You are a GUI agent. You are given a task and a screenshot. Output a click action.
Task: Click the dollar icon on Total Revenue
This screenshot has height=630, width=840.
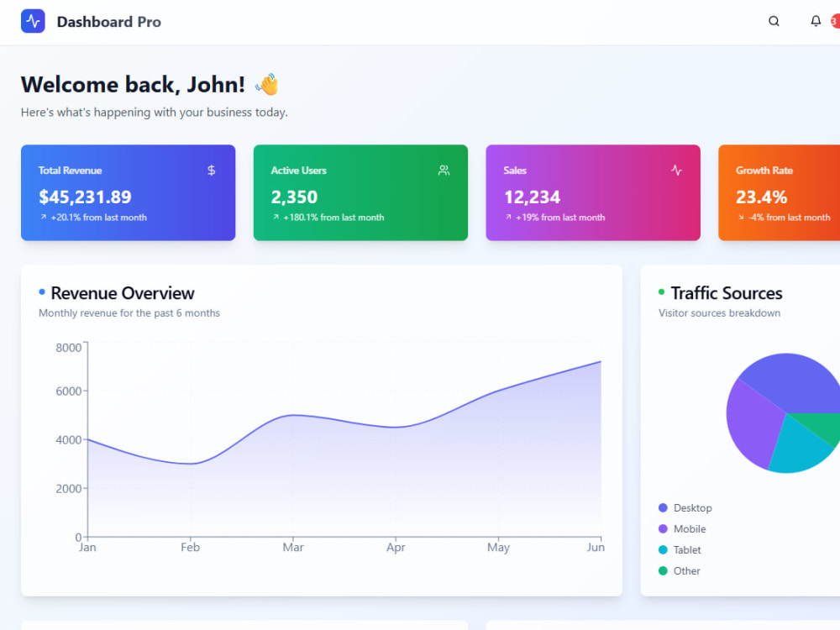[211, 171]
